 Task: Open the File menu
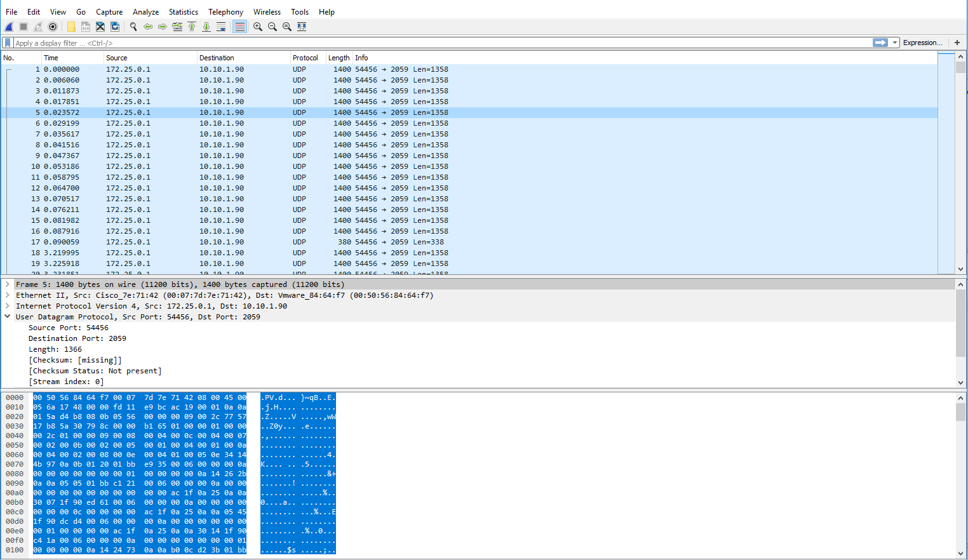11,11
